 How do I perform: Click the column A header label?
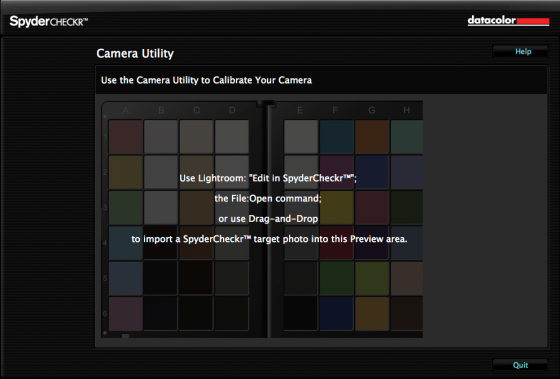[125, 110]
